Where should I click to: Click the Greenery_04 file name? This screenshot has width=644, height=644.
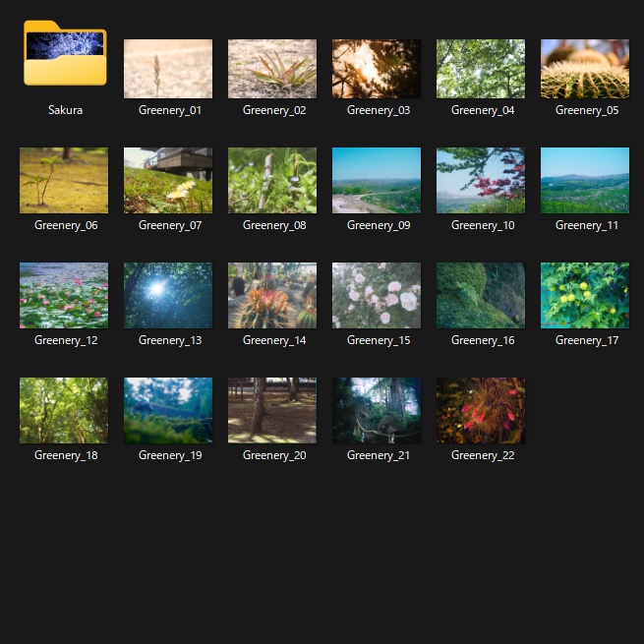483,110
